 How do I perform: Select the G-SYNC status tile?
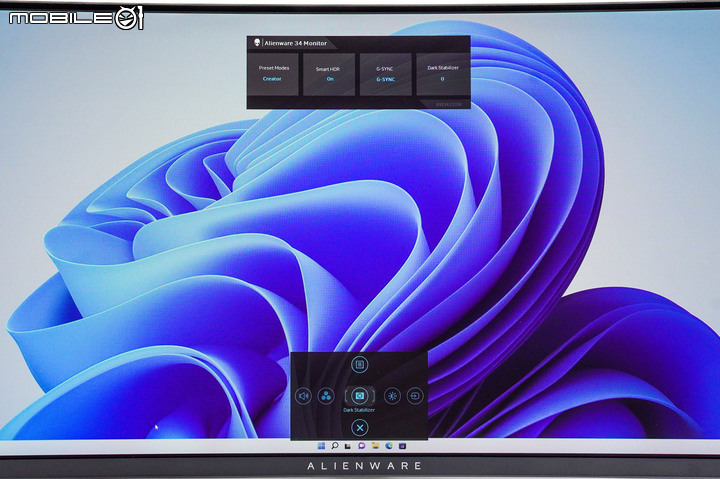pyautogui.click(x=385, y=74)
